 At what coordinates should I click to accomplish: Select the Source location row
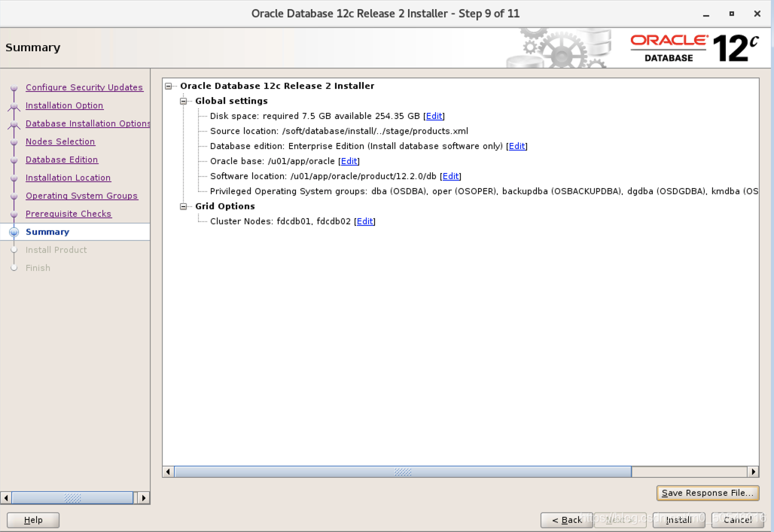point(339,131)
